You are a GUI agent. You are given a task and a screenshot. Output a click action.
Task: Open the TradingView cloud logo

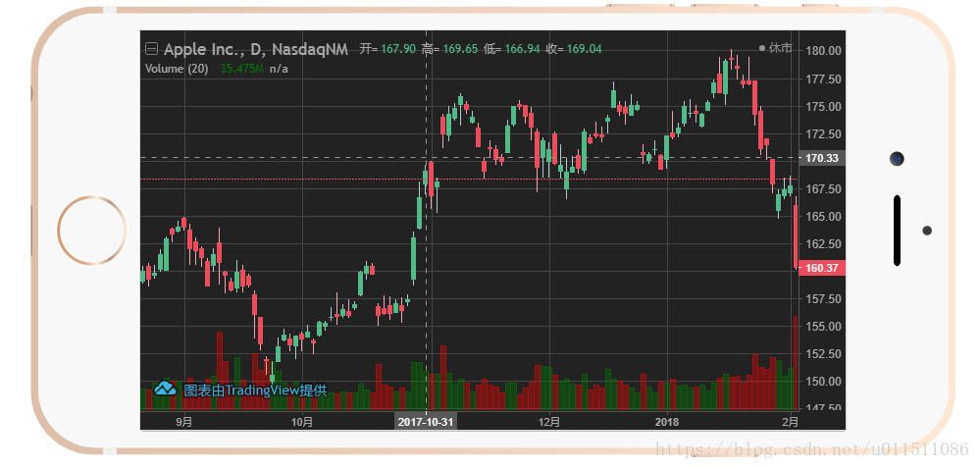coord(165,389)
